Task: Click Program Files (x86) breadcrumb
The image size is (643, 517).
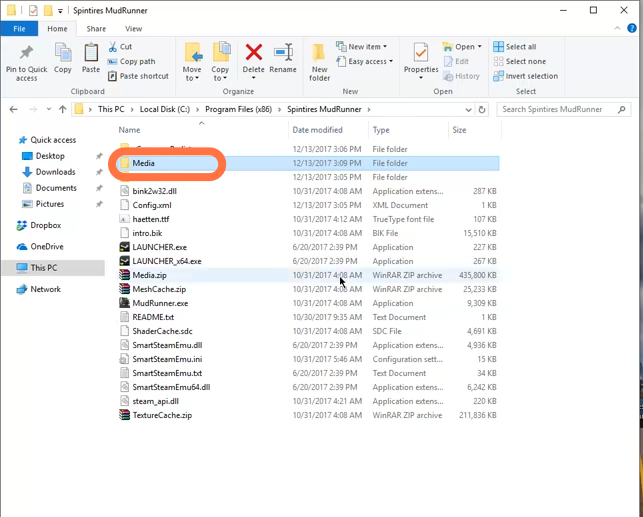Action: [239, 109]
